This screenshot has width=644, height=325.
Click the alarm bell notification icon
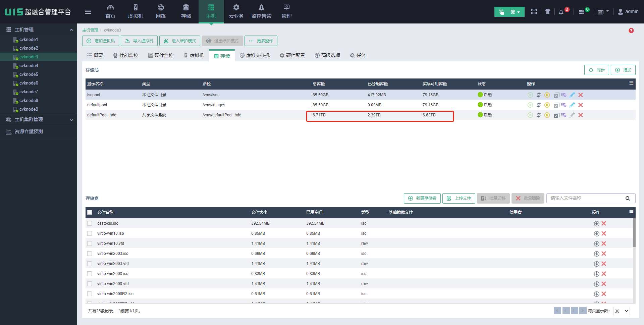coord(561,12)
